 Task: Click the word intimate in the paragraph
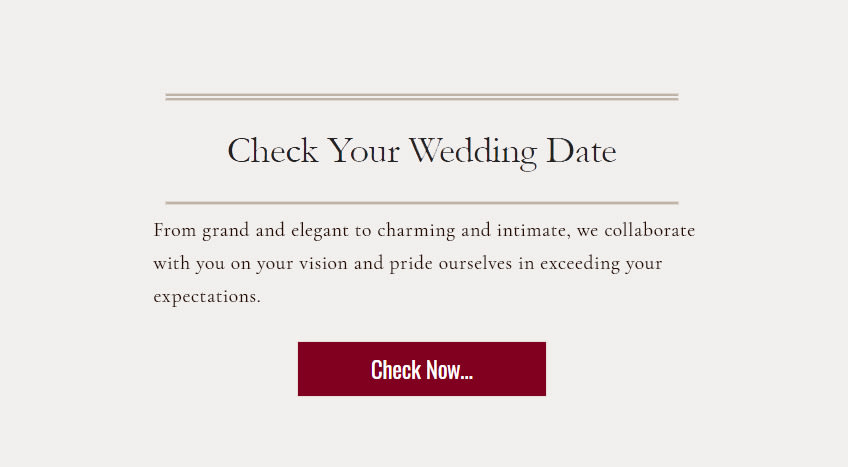pyautogui.click(x=532, y=231)
